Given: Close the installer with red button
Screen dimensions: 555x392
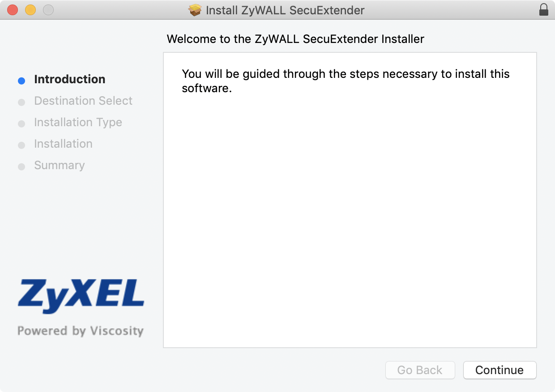Looking at the screenshot, I should (13, 10).
